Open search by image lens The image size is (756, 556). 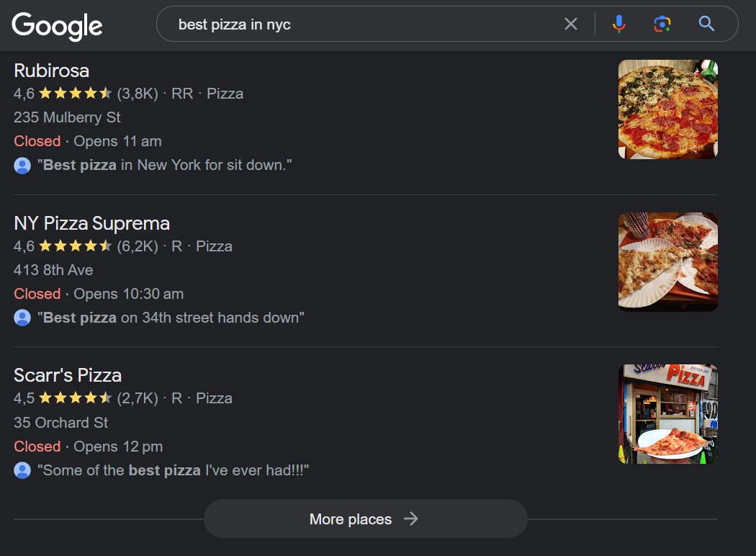click(x=662, y=24)
